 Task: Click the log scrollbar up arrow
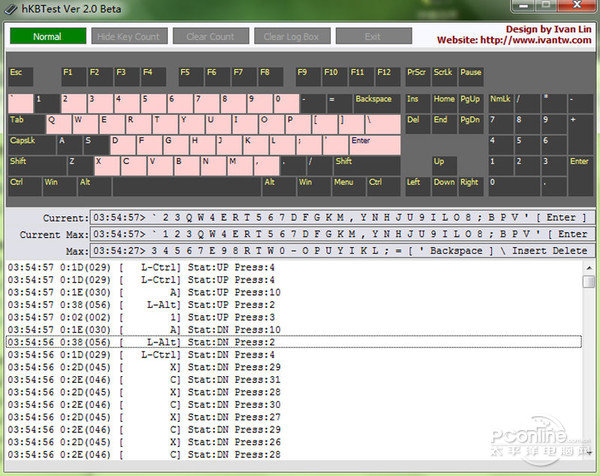[589, 267]
